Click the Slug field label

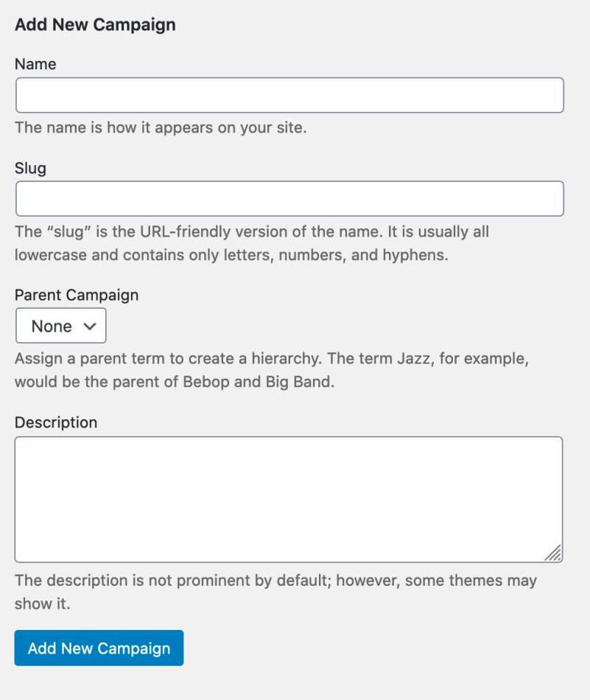pyautogui.click(x=29, y=168)
